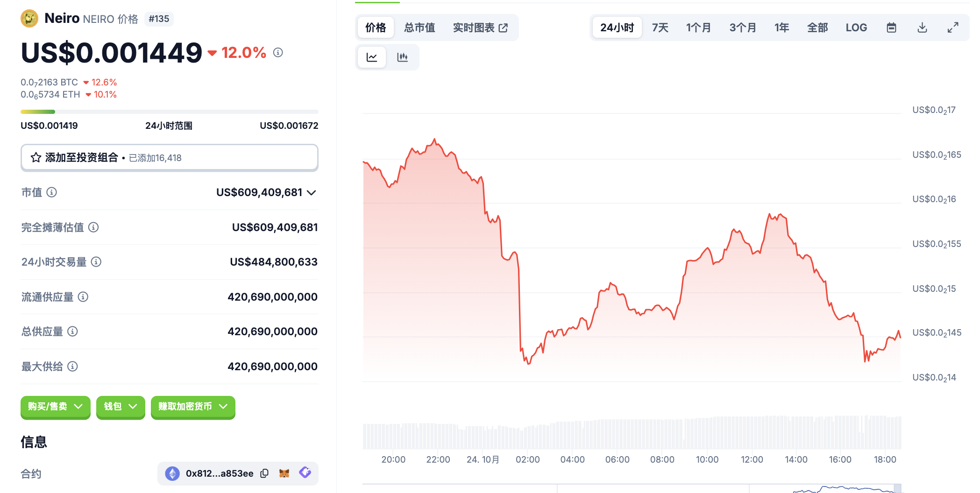Expand the market cap value chevron
The width and height of the screenshot is (980, 493).
point(312,192)
